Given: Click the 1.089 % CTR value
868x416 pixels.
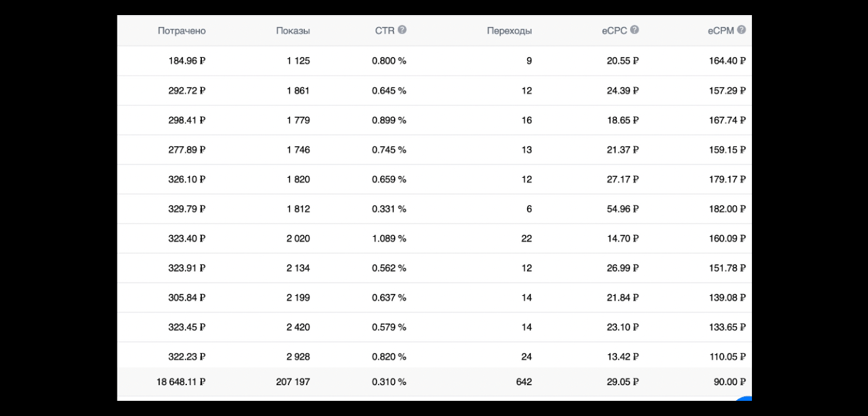Looking at the screenshot, I should point(389,239).
